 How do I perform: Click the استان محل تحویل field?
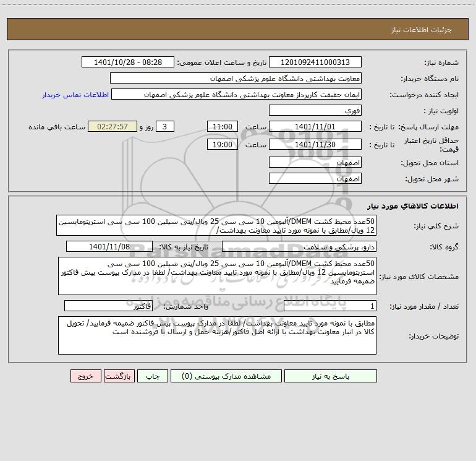(x=315, y=162)
